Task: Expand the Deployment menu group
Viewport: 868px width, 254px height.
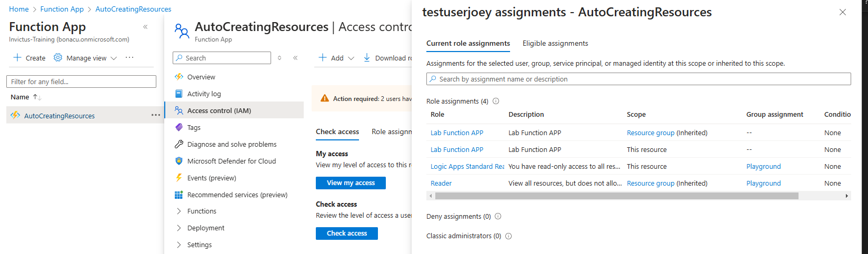Action: click(x=206, y=228)
